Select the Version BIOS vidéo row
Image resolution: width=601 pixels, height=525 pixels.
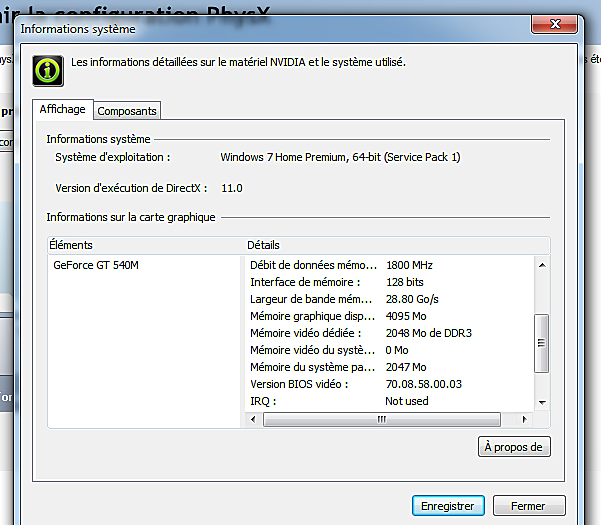tap(389, 384)
